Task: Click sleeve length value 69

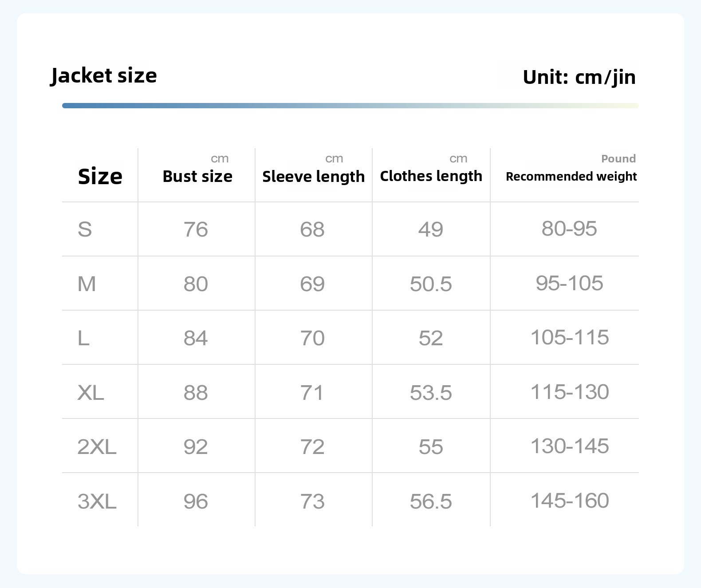Action: tap(312, 284)
